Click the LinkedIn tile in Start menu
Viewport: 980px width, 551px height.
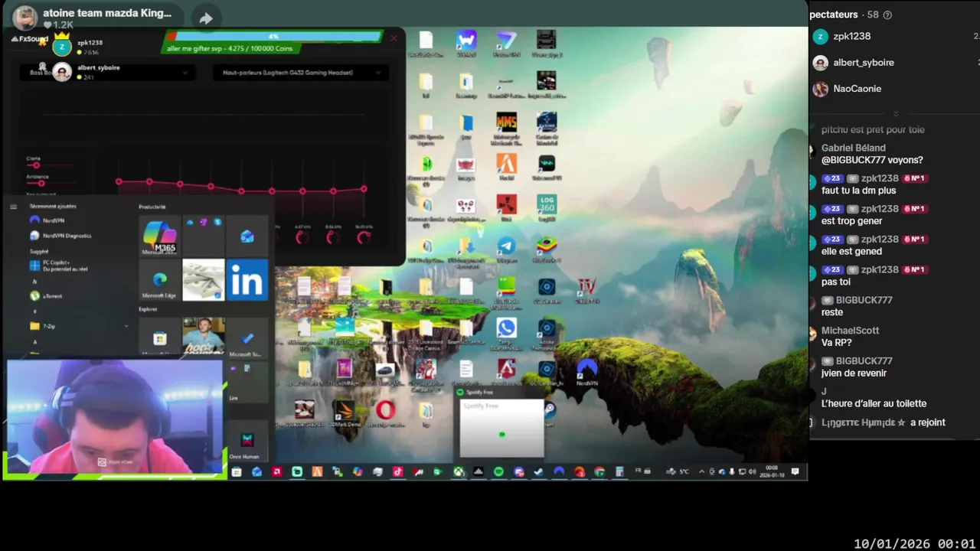247,280
